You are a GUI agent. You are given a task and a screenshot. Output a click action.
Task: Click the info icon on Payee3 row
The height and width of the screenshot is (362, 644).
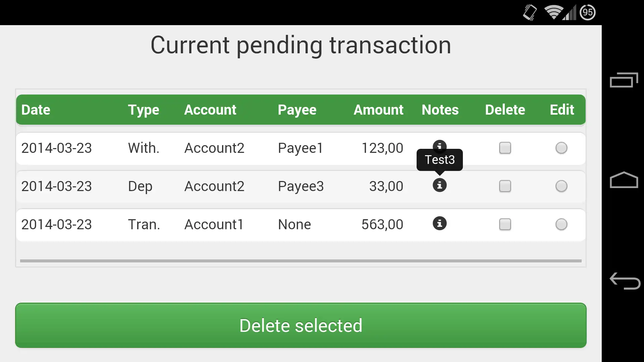point(440,186)
